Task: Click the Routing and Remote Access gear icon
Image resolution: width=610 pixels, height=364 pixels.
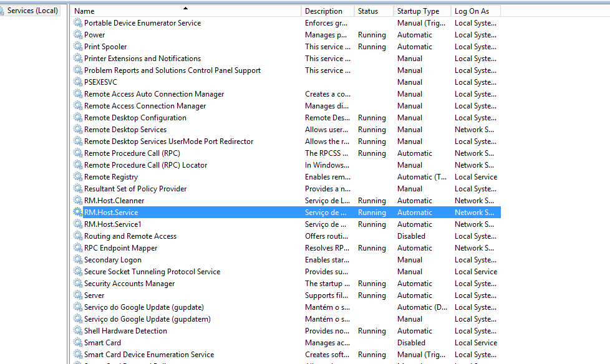Action: click(x=78, y=236)
